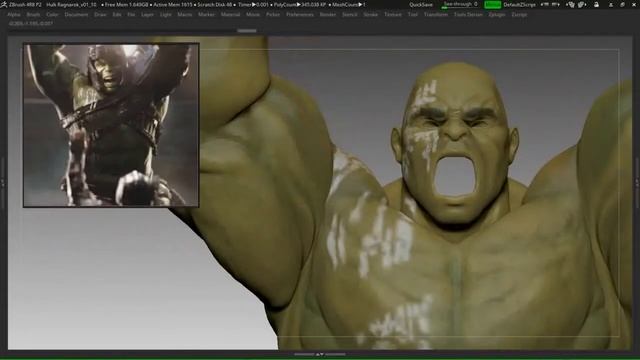Open the Stroke menu
This screenshot has height=360, width=640.
[371, 14]
